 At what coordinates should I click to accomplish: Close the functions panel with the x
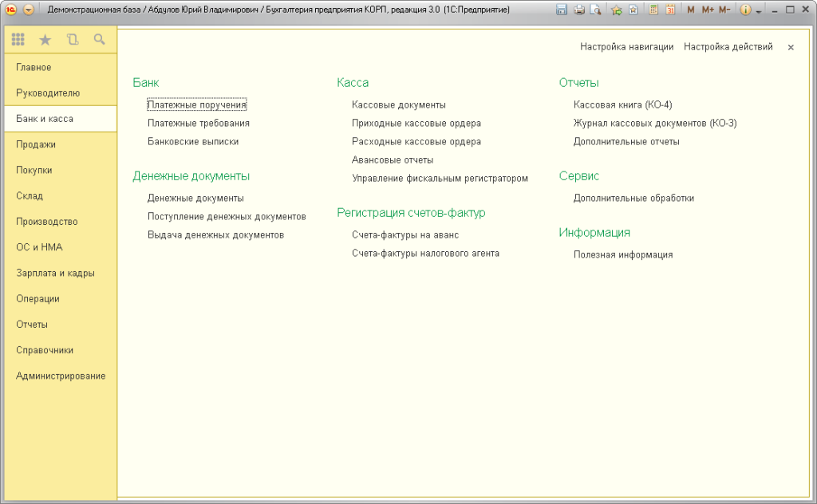(791, 47)
